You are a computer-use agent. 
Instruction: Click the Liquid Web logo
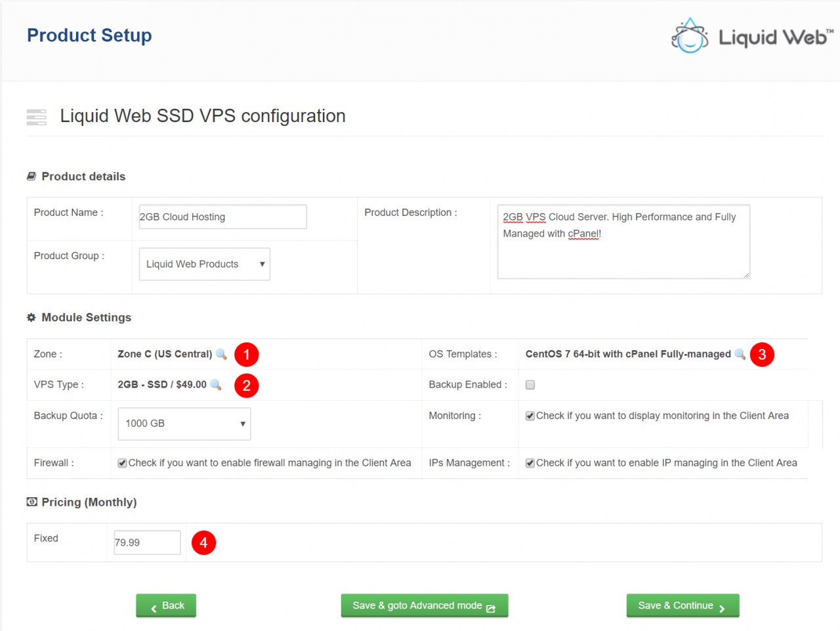coord(752,36)
